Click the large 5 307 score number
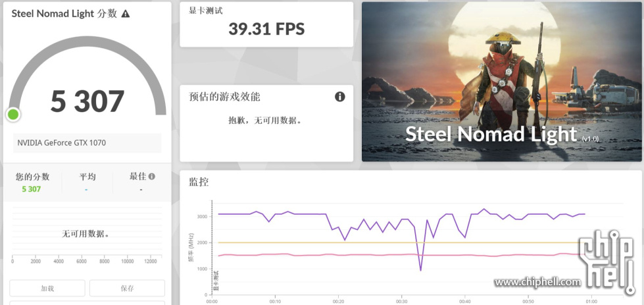The image size is (644, 305). click(87, 101)
